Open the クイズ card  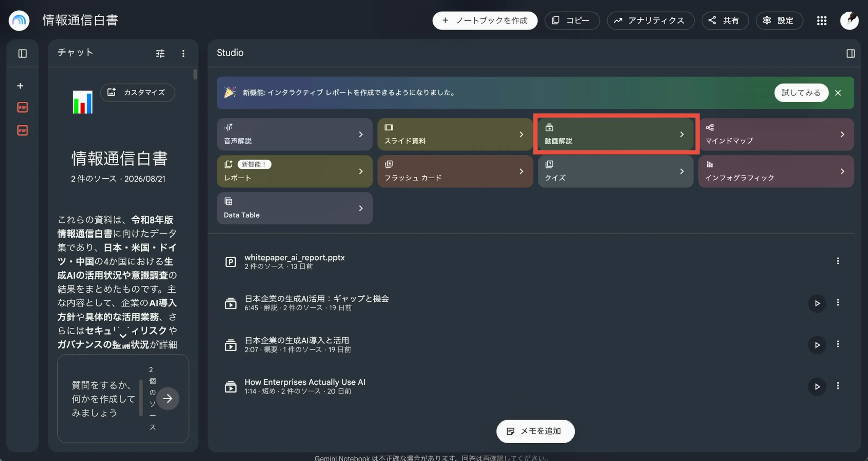[615, 171]
